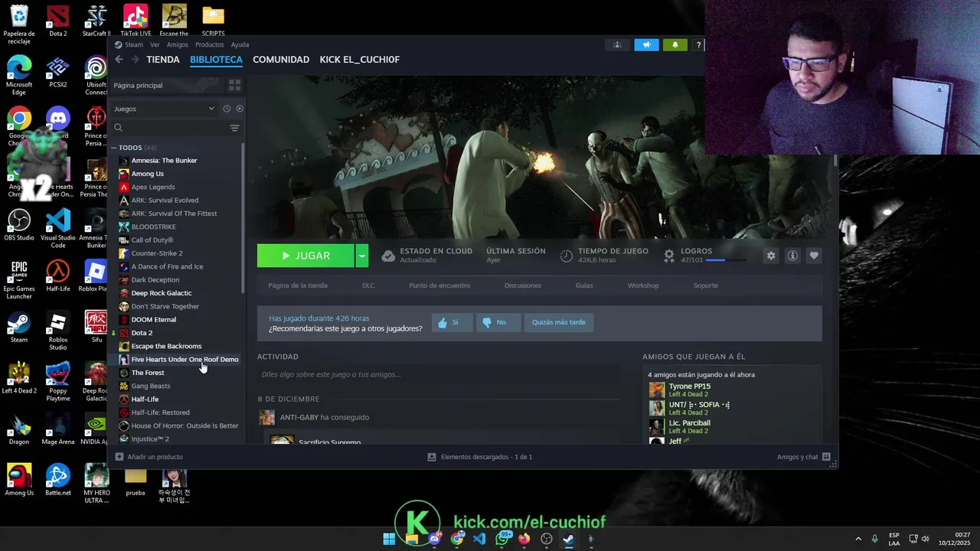The height and width of the screenshot is (551, 980).
Task: Click the game list scrollbar in the sidebar
Action: point(243,217)
